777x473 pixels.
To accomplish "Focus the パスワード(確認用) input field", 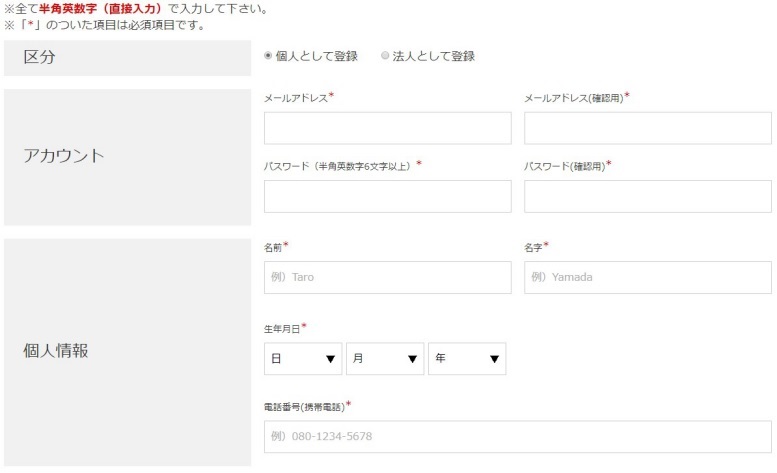I will (x=648, y=197).
